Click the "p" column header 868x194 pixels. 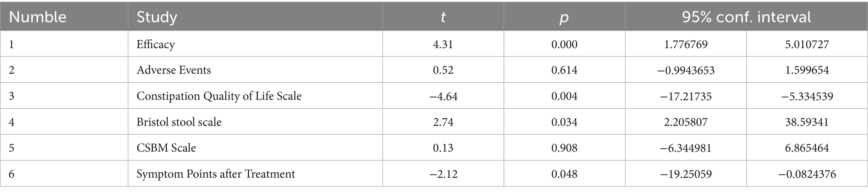tap(564, 17)
